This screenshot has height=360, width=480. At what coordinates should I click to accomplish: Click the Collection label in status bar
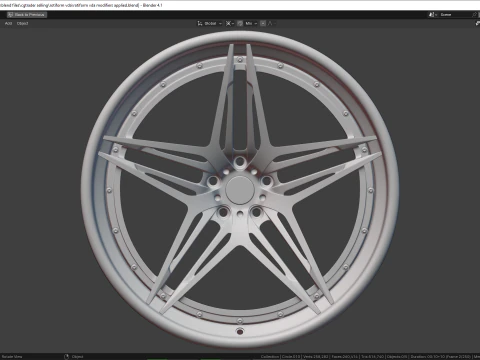[270, 357]
